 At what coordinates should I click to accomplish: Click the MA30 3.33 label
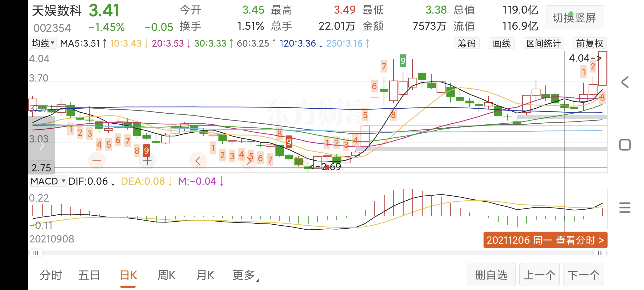214,43
